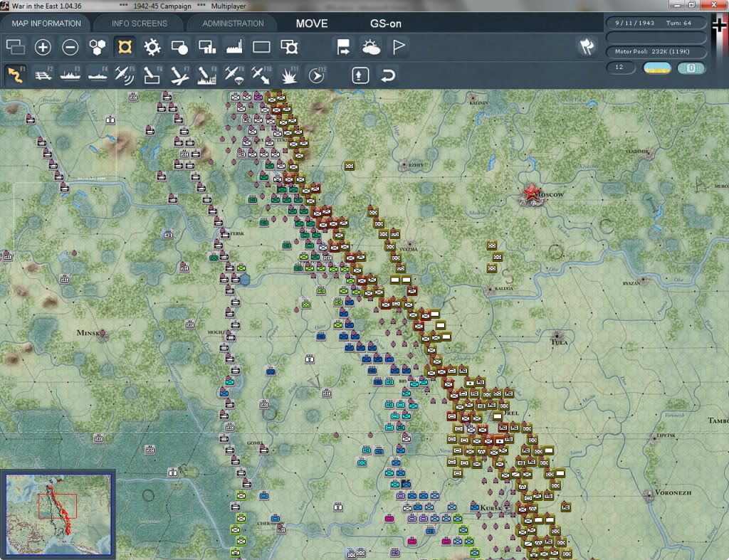Click the Moscow red star city marker
The width and height of the screenshot is (729, 560).
click(531, 194)
